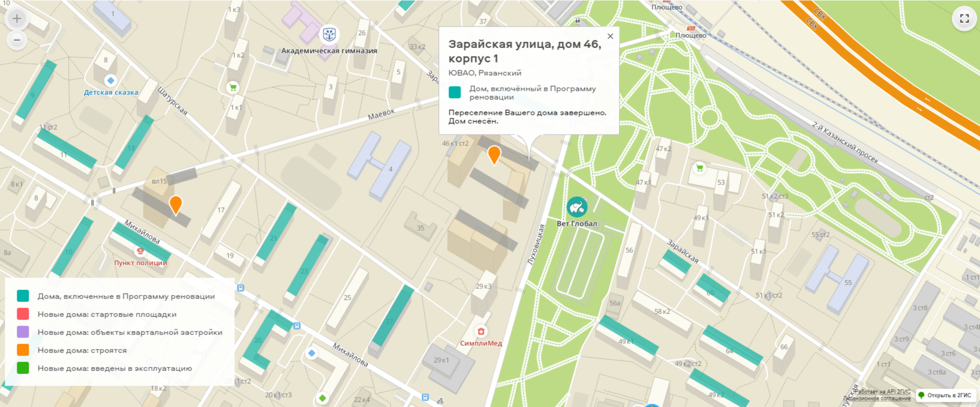Click the 2-й Казанский просек label
The width and height of the screenshot is (980, 407).
(x=845, y=142)
